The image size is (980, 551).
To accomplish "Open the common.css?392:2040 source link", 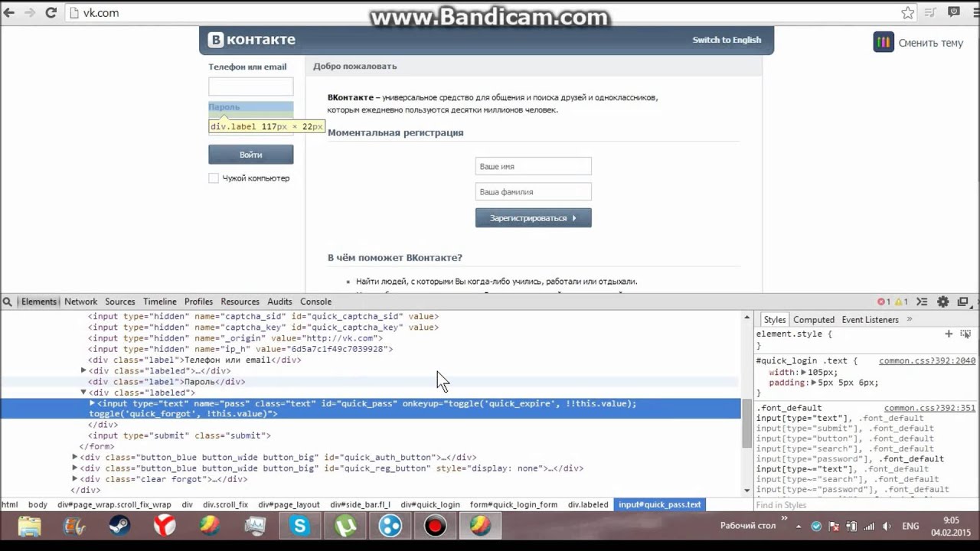I will click(927, 360).
